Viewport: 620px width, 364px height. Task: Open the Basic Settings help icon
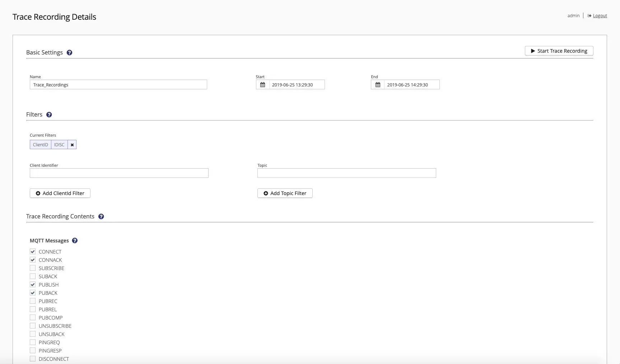pyautogui.click(x=70, y=53)
